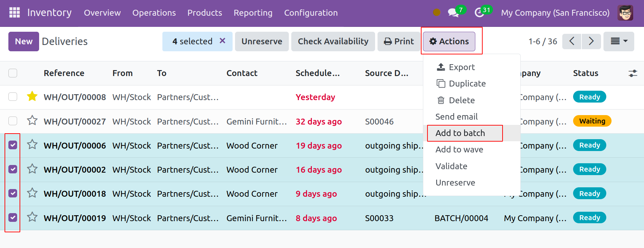Open the Configuration menu
The width and height of the screenshot is (644, 248).
click(x=310, y=13)
